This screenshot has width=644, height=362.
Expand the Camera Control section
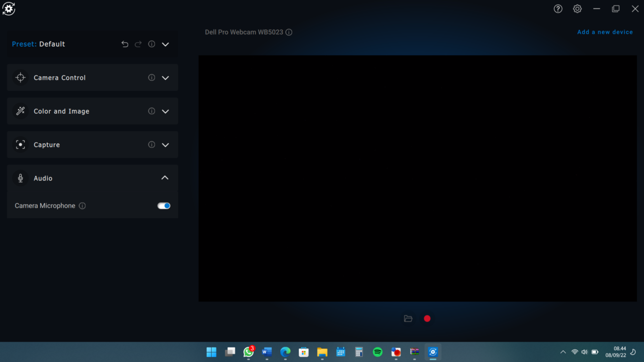click(x=166, y=78)
